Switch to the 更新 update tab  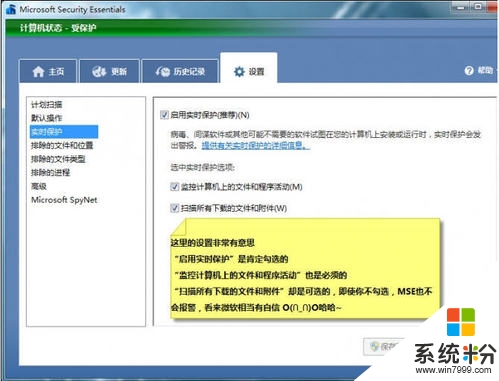pos(109,71)
